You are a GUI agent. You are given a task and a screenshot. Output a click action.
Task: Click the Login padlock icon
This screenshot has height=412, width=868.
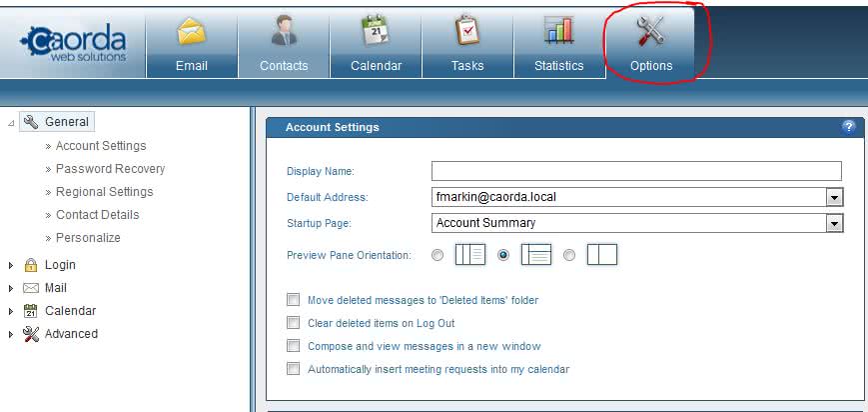(31, 265)
